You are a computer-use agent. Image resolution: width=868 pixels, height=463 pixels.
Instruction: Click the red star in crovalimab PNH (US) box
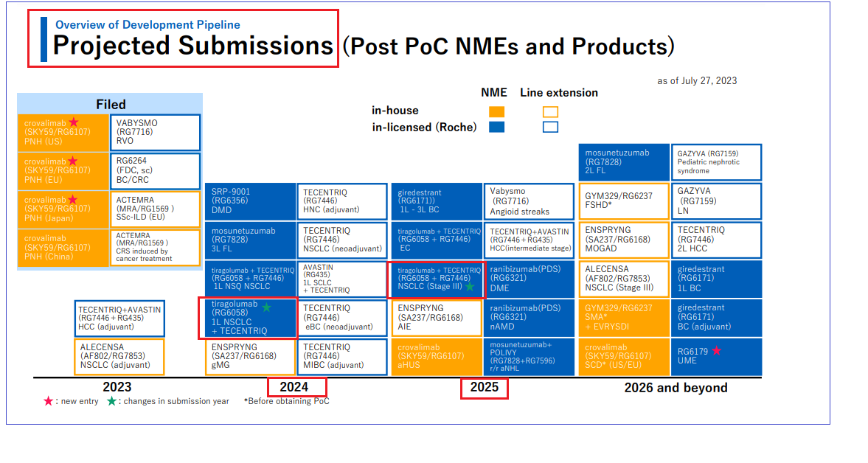click(74, 122)
